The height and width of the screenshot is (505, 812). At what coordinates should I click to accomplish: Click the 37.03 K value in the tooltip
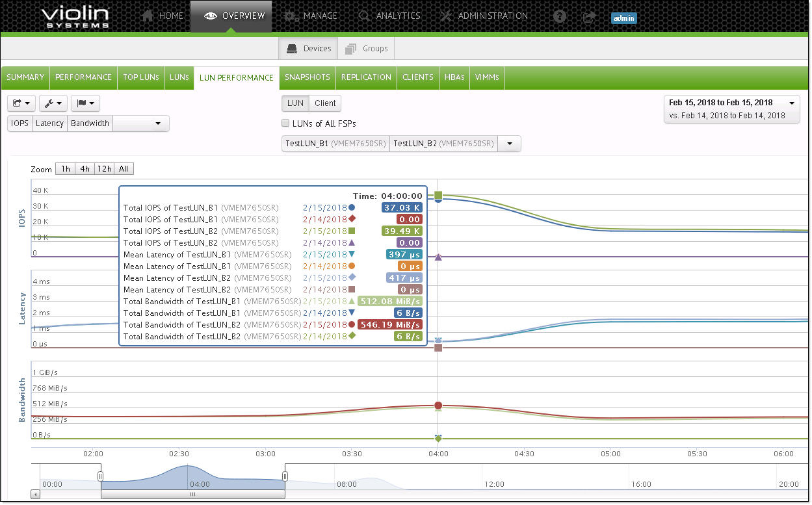point(402,207)
